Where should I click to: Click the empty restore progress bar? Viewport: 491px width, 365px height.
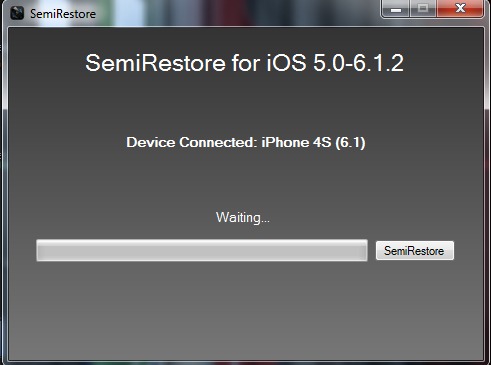[x=202, y=250]
